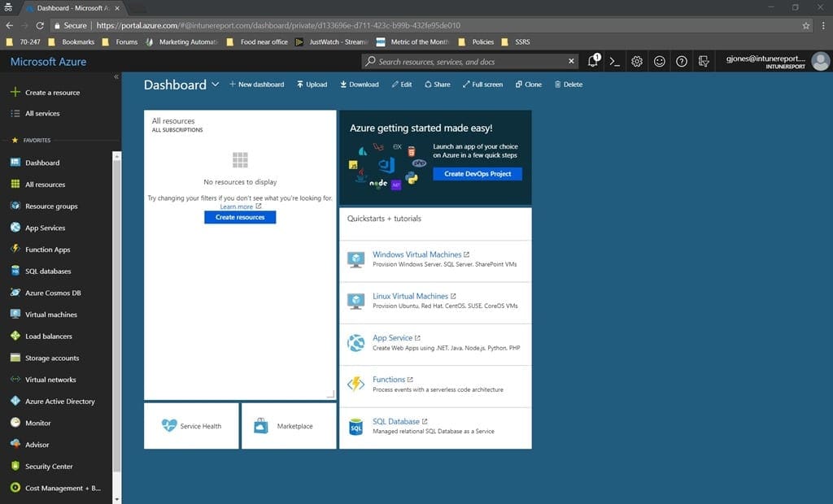Click Download in the dashboard toolbar
This screenshot has height=504, width=833.
[360, 85]
